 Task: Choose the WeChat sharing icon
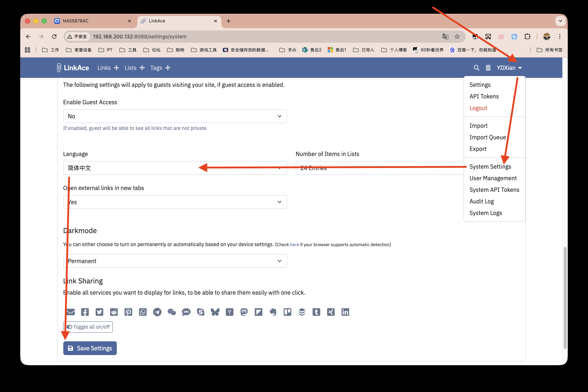pyautogui.click(x=172, y=312)
